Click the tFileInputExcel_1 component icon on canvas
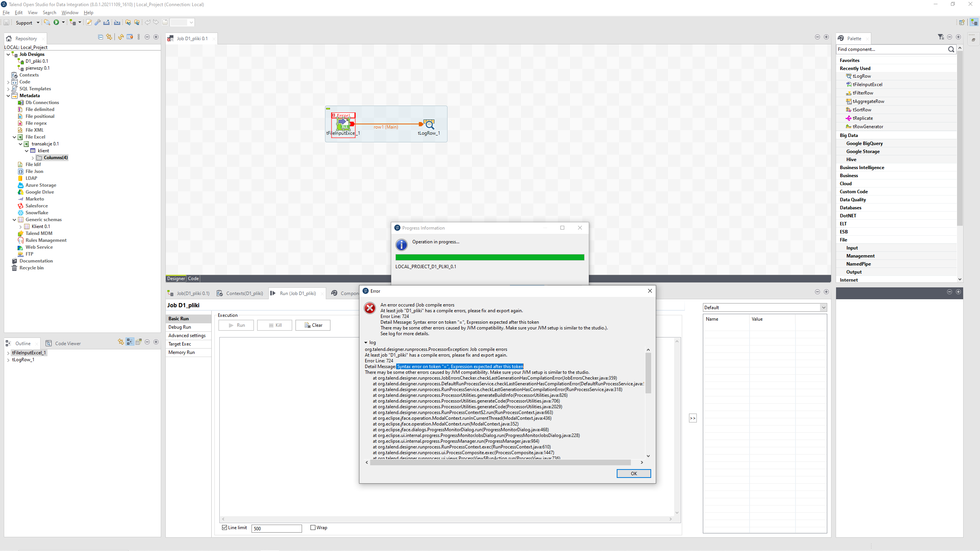 click(343, 124)
